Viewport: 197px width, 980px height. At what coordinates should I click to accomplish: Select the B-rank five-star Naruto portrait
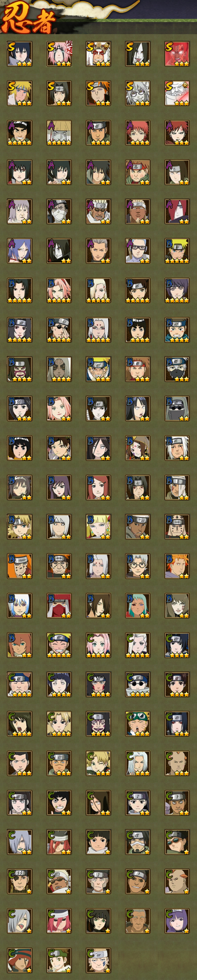click(177, 251)
